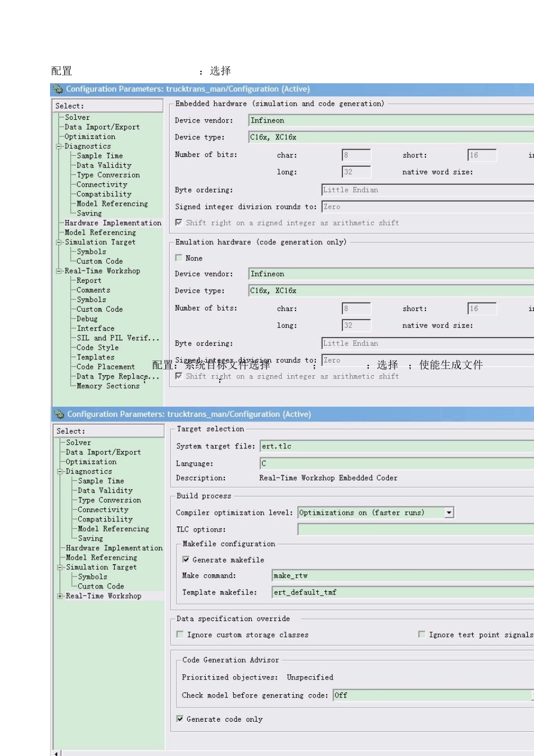This screenshot has width=534, height=756.
Task: Select the Interface tree item
Action: (96, 328)
